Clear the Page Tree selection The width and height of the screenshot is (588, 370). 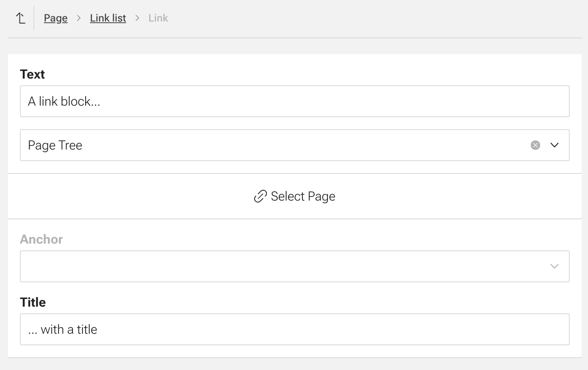[x=535, y=145]
